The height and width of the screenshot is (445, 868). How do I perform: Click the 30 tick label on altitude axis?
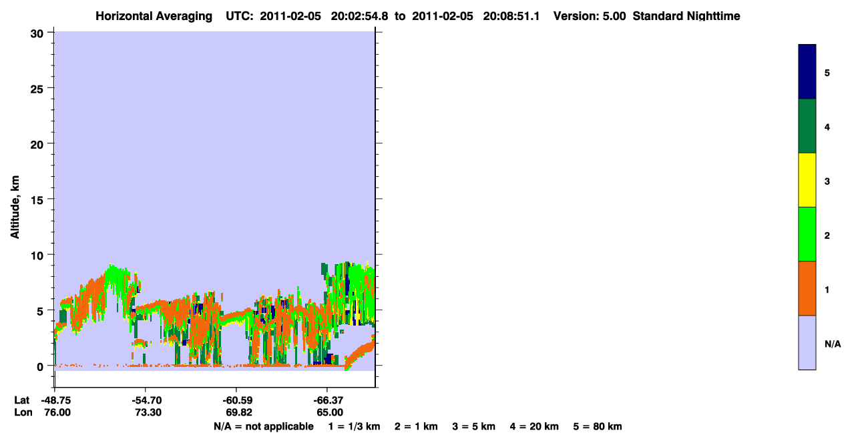tap(39, 33)
